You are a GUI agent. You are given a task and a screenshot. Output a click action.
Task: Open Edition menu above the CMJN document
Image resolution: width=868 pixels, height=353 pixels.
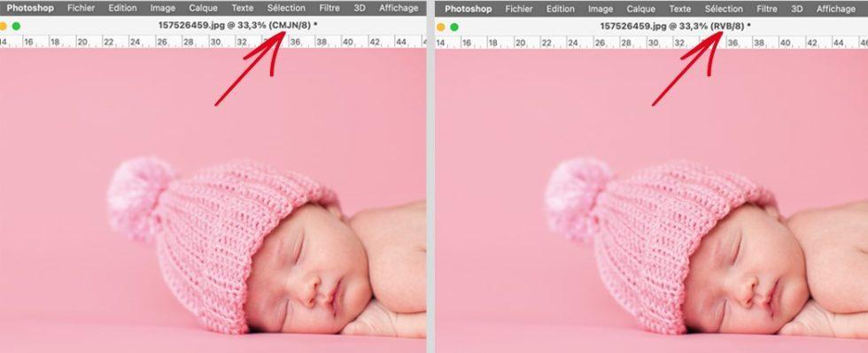pyautogui.click(x=122, y=8)
